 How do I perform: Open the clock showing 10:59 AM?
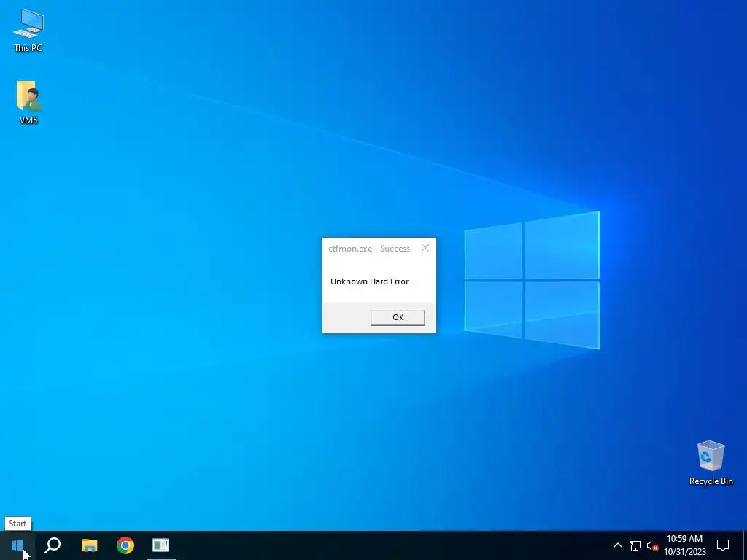684,545
